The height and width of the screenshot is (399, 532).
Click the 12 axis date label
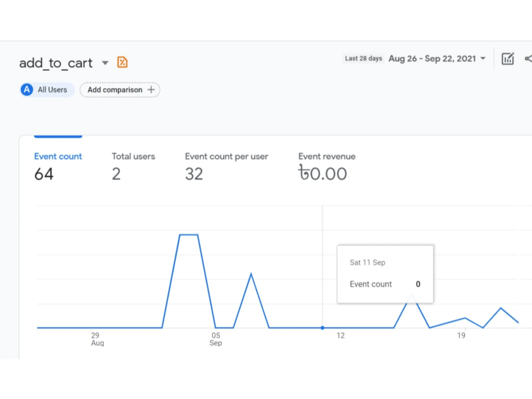pos(340,336)
